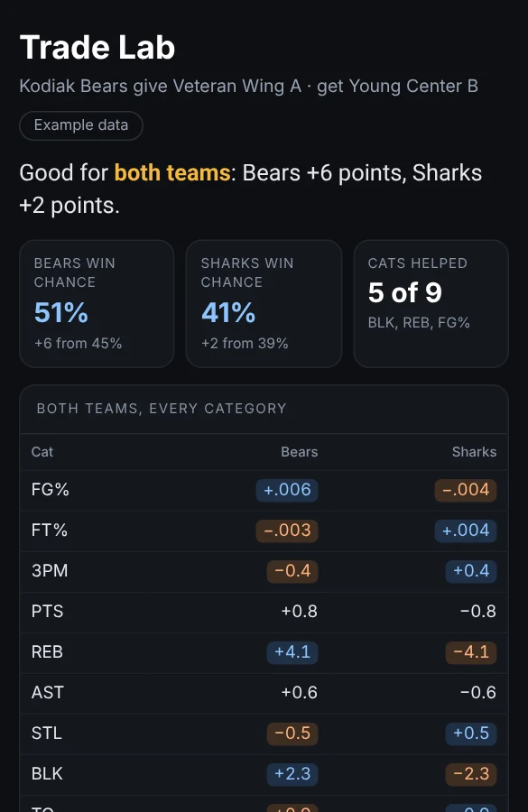
Task: Select the Sharks BLK −2.3 badge
Action: pos(471,774)
